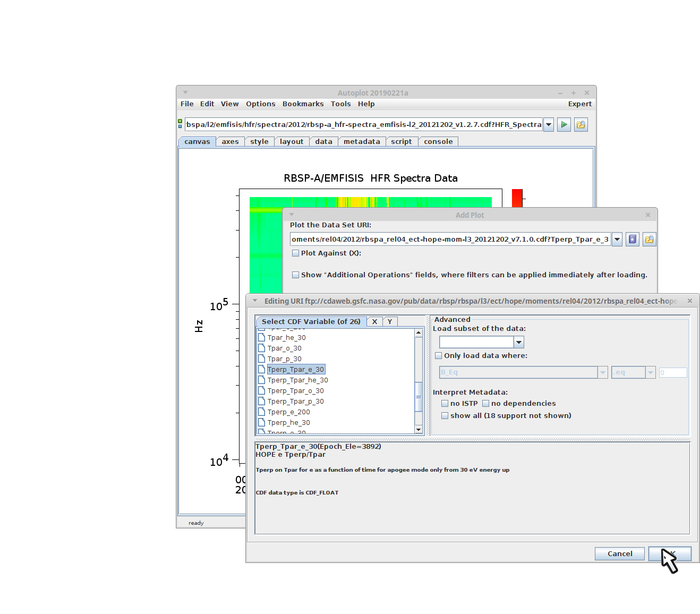Click the file icon next to Tpar_p_30
Image resolution: width=700 pixels, height=614 pixels.
tap(261, 359)
